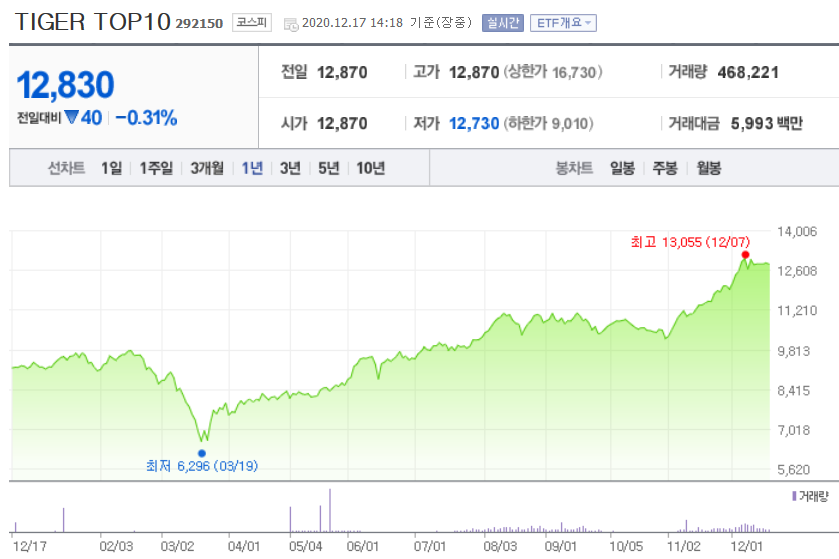Select the 1일 line chart tab
This screenshot has height=559, width=839.
point(111,169)
